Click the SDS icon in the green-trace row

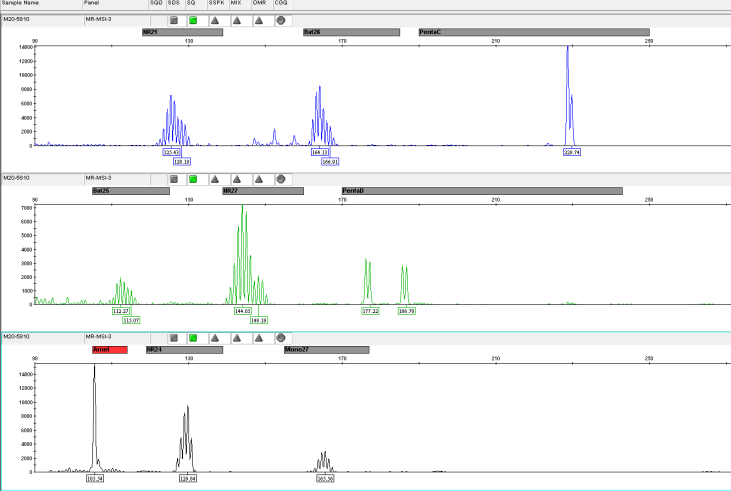[173, 179]
